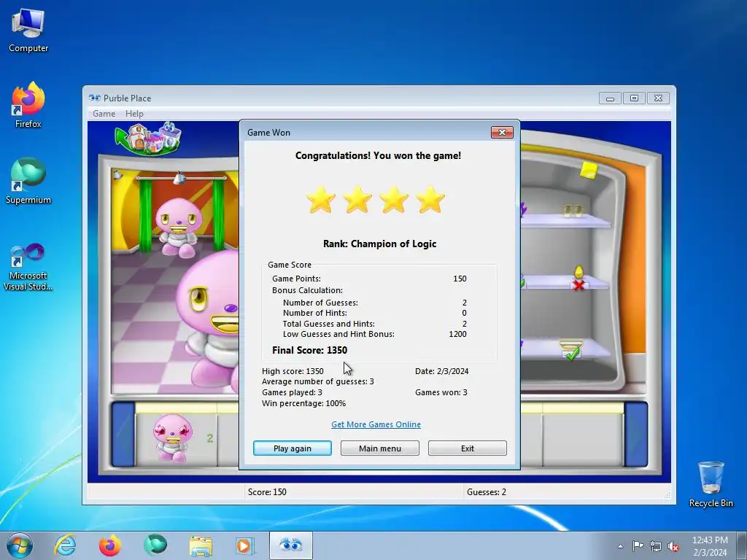Click the Exit button
Viewport: 747px width, 560px height.
point(468,448)
